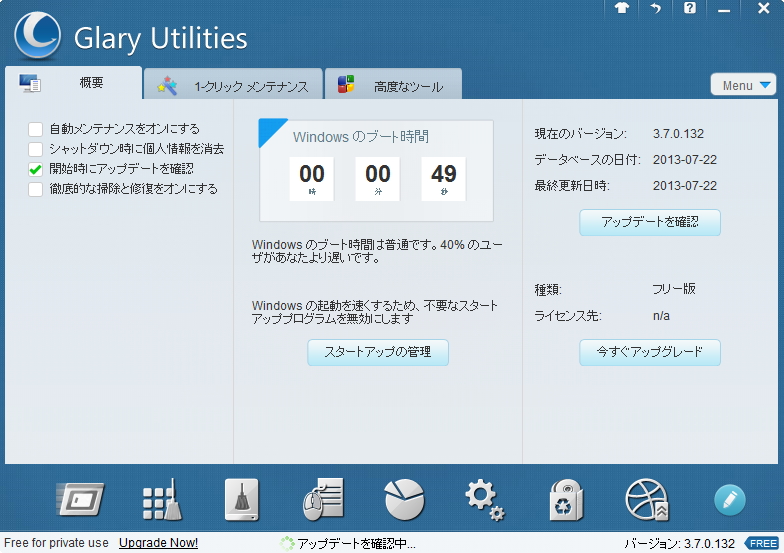Switch to 概要 tab
This screenshot has width=784, height=553.
(74, 82)
